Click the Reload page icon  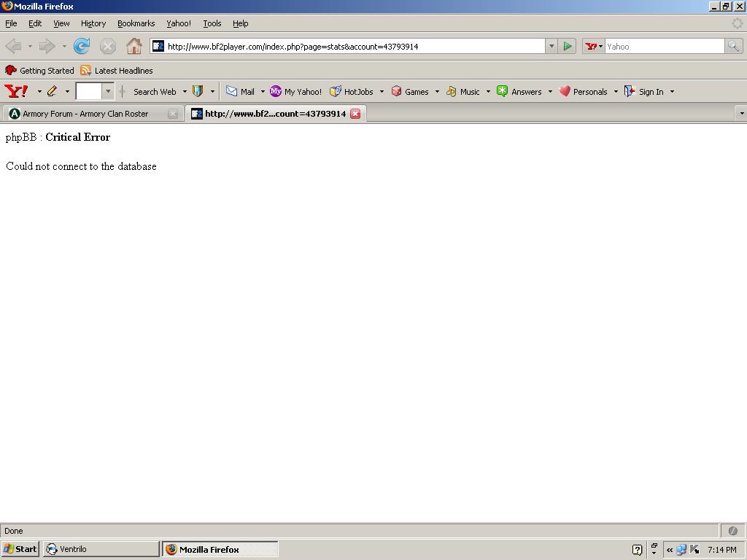82,46
